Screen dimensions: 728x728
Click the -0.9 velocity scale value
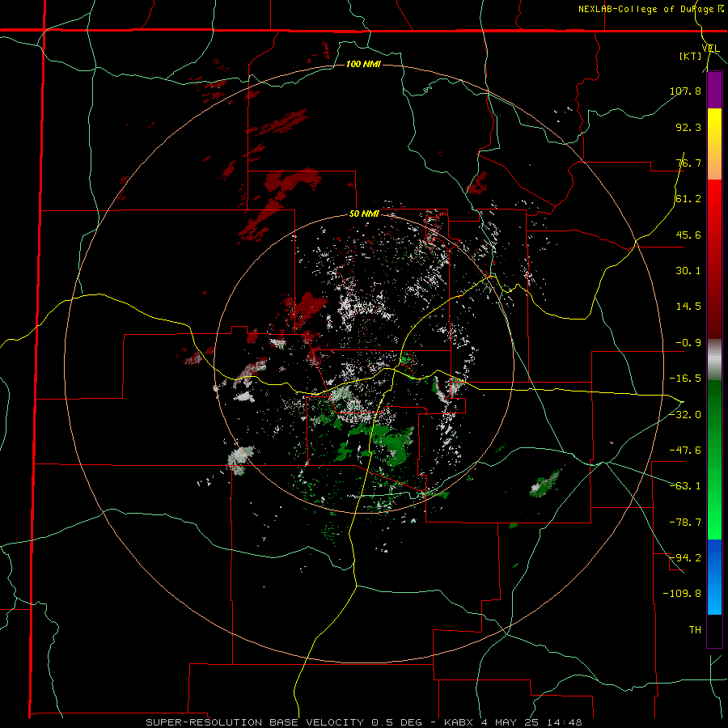[688, 343]
